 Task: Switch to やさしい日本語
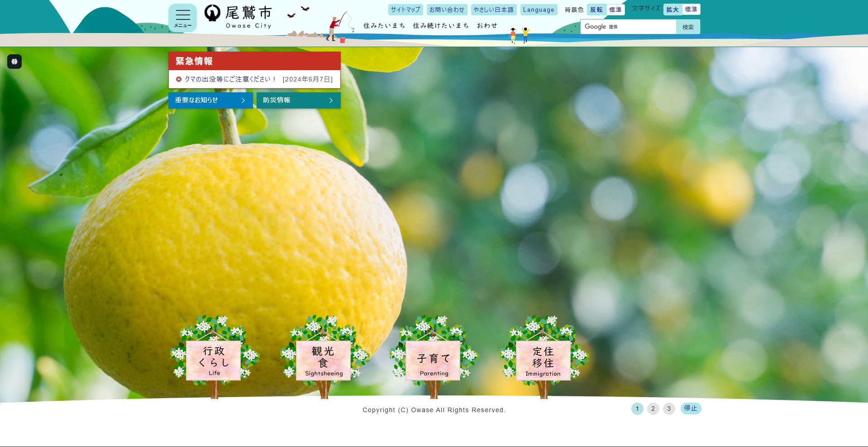[x=494, y=10]
